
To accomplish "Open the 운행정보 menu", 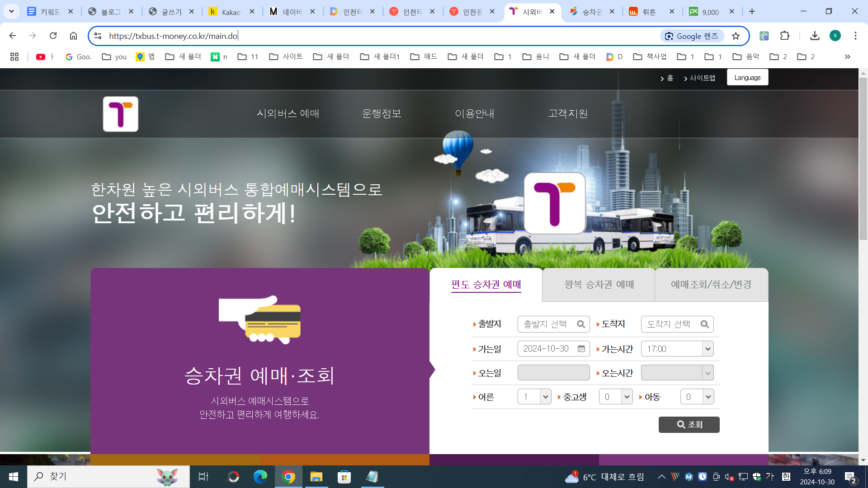I will (x=382, y=114).
